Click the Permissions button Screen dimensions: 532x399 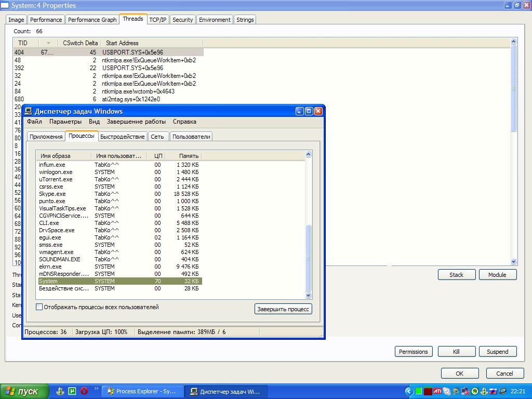pyautogui.click(x=413, y=352)
